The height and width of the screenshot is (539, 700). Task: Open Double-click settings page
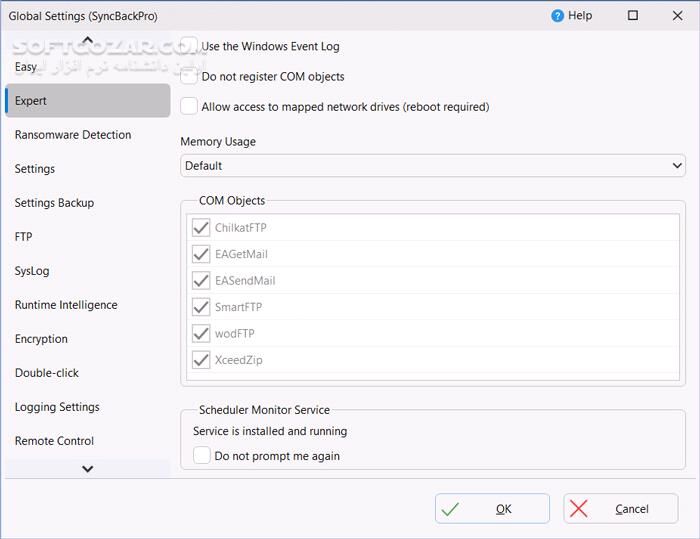tap(88, 373)
